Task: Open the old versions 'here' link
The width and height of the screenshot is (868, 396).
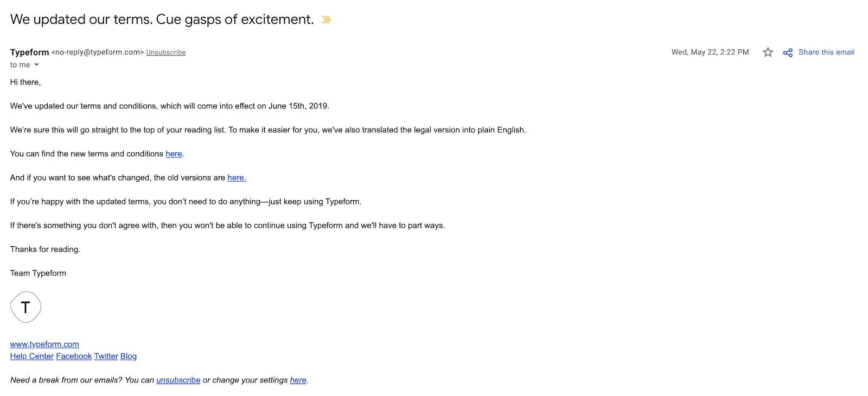Action: (x=237, y=178)
